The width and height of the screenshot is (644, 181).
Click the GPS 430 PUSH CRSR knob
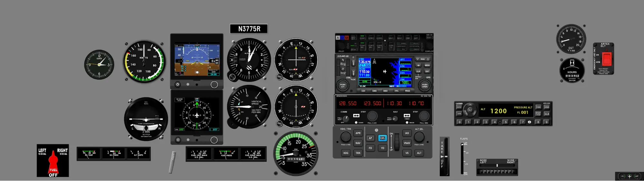[425, 85]
